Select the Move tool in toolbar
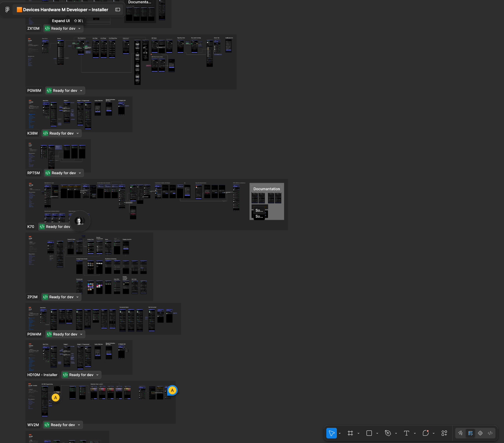This screenshot has width=504, height=443. (332, 433)
